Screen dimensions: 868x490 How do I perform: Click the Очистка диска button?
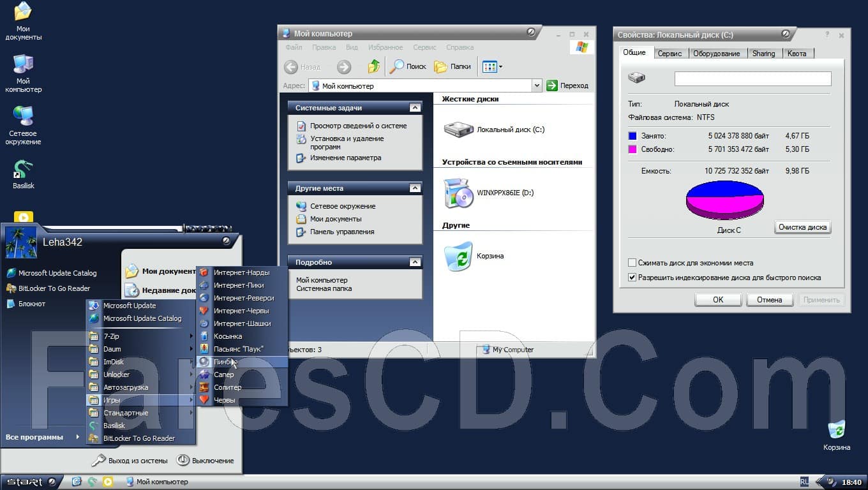[x=802, y=227]
